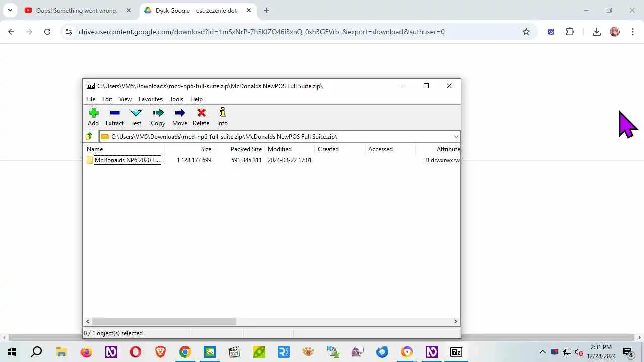Go back in Chrome
644x362 pixels.
(x=11, y=32)
